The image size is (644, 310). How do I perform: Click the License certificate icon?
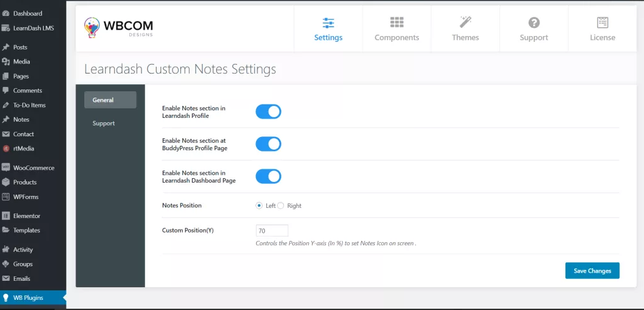click(x=603, y=22)
